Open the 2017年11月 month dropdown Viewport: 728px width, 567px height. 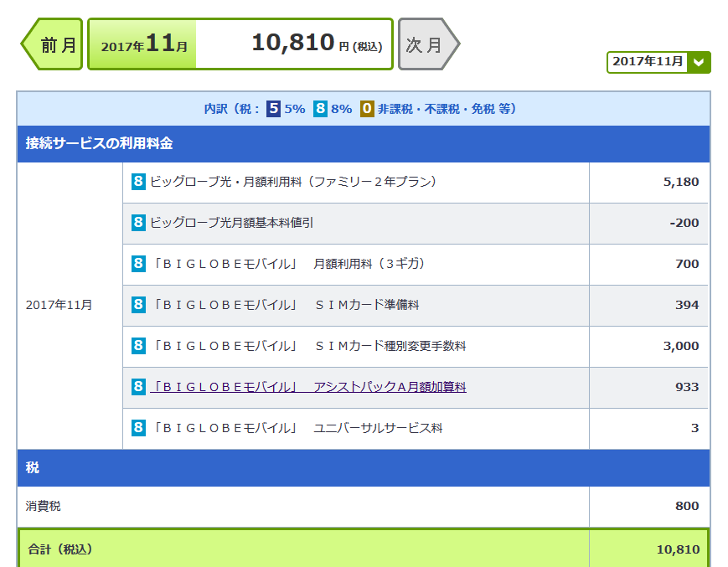click(x=648, y=62)
